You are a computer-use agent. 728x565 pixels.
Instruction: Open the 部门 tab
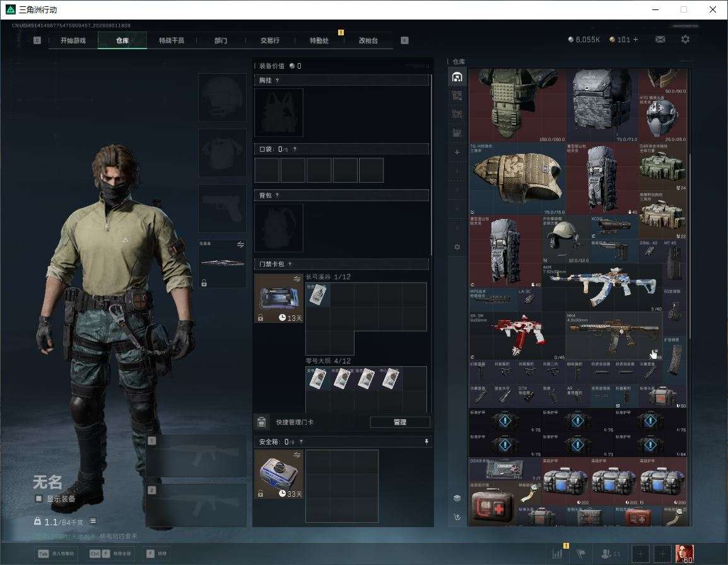[221, 40]
